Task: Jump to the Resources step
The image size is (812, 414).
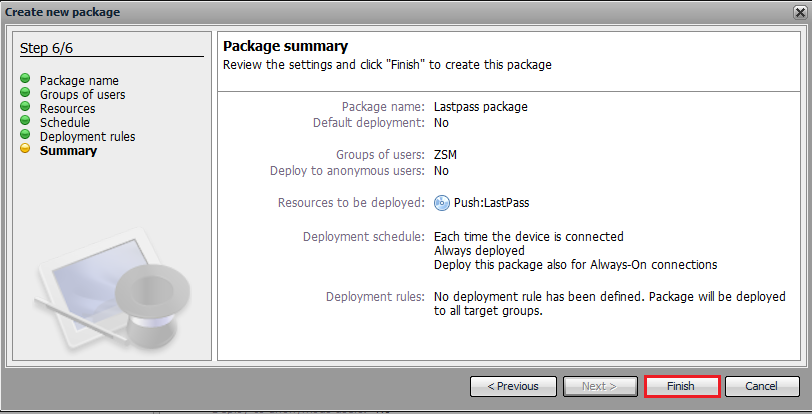Action: pos(67,108)
